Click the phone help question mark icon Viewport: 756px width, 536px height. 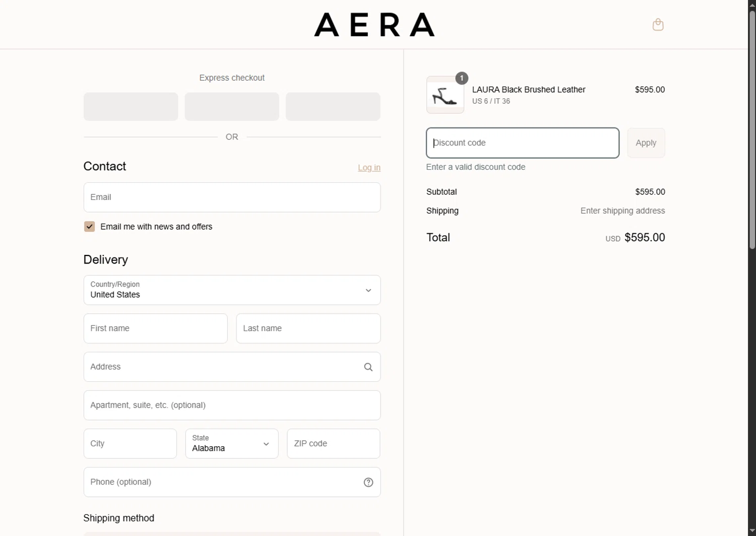[368, 482]
